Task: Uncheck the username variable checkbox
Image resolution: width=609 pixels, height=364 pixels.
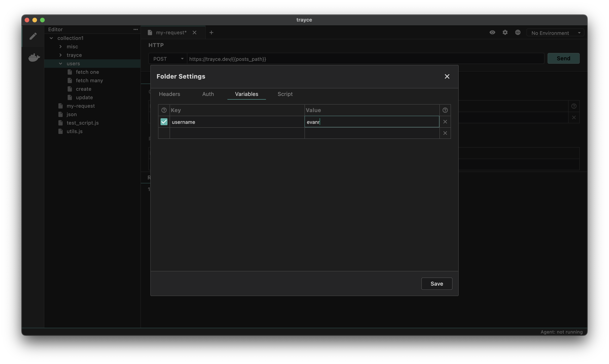Action: point(164,122)
